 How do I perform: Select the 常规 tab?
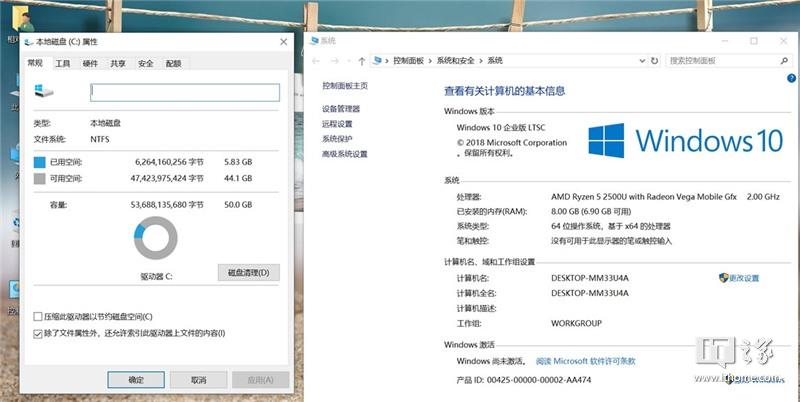[x=35, y=63]
